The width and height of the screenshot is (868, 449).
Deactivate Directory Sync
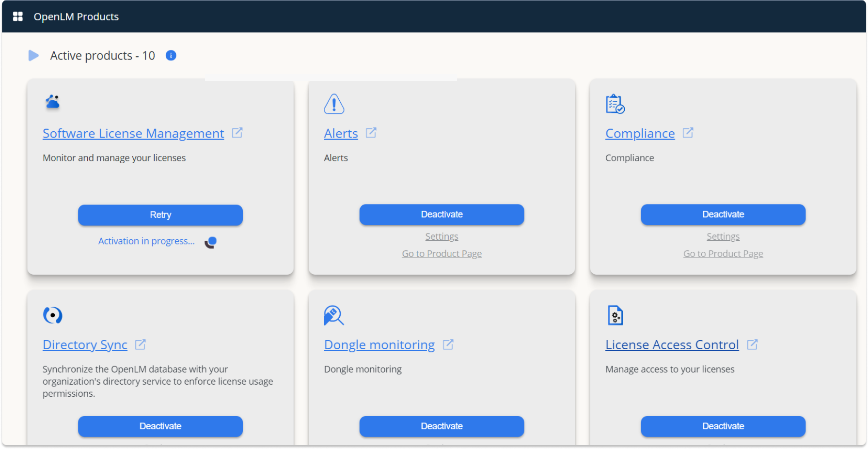pyautogui.click(x=160, y=426)
